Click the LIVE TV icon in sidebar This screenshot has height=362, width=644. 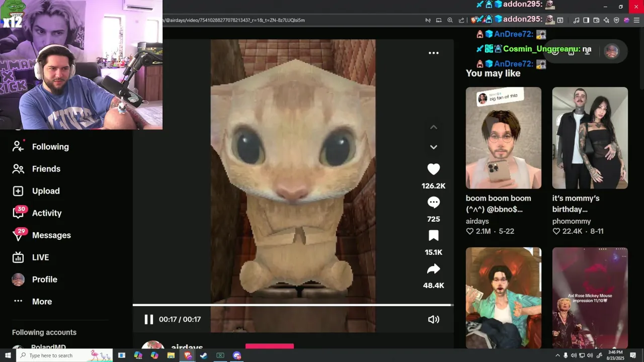(x=18, y=257)
